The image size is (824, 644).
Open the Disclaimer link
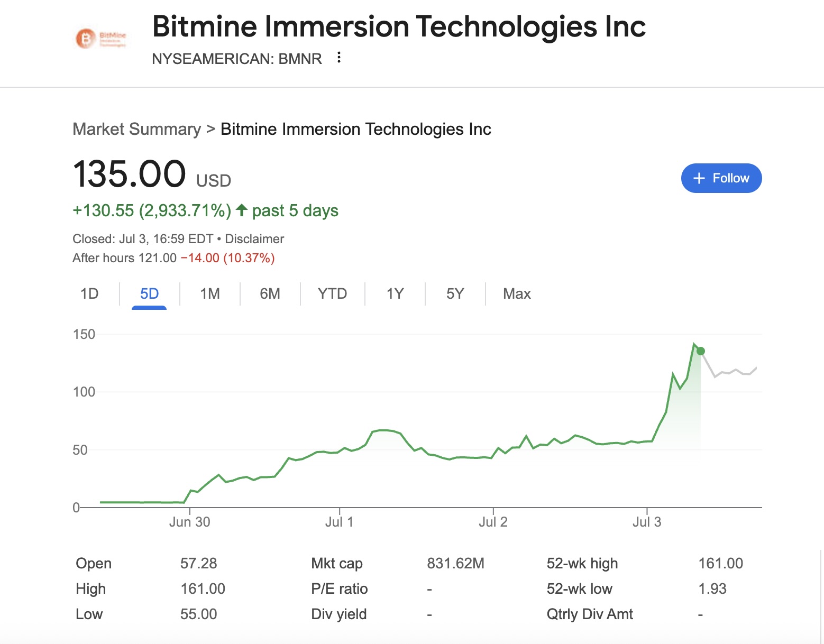[x=254, y=239]
